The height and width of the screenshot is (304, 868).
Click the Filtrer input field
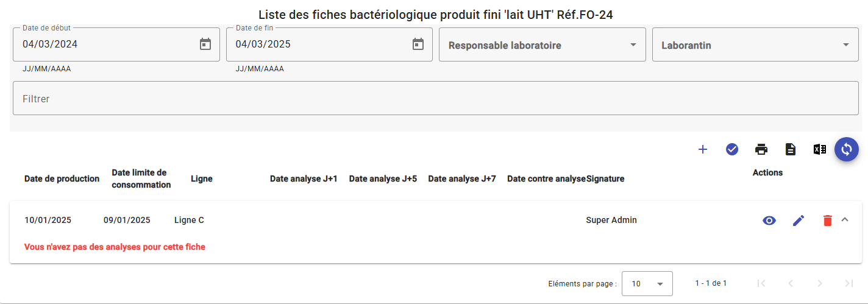click(436, 98)
